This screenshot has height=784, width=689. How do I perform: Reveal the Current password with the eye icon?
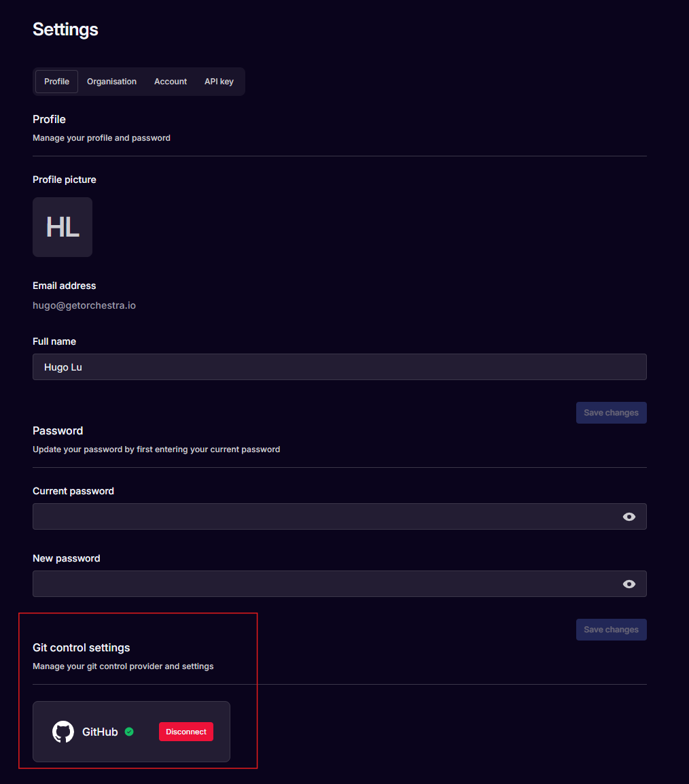[629, 516]
